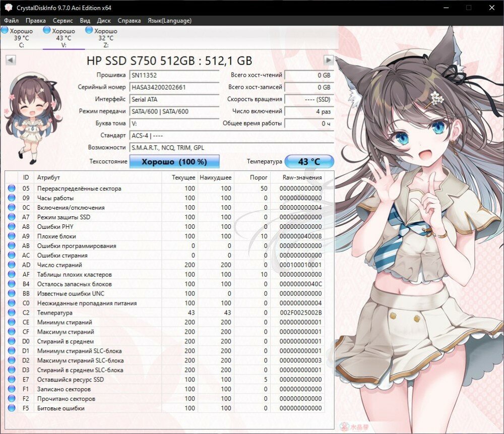Click the ACS-4 standard field
Screen dimensions: 504x434
232,136
